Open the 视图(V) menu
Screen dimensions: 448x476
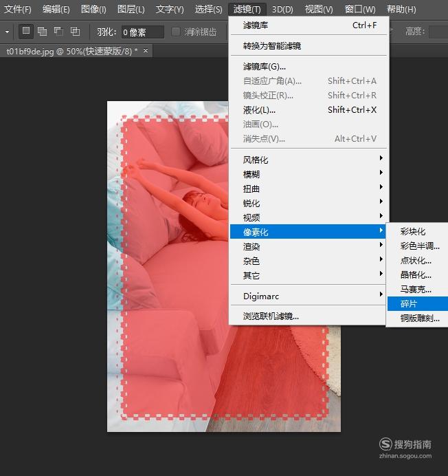click(319, 9)
